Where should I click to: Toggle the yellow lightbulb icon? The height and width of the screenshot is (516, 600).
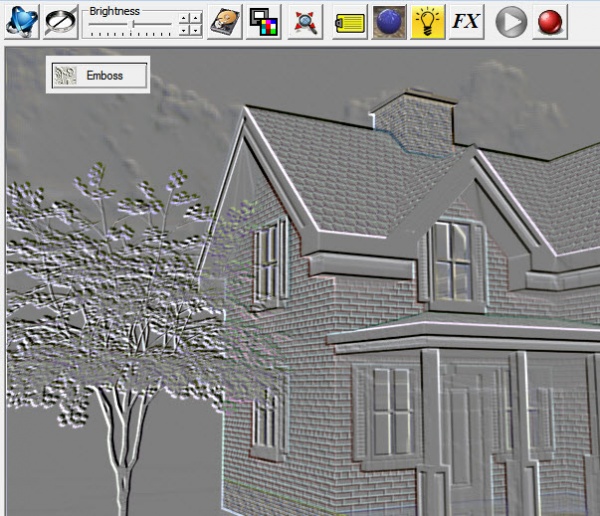pos(428,21)
